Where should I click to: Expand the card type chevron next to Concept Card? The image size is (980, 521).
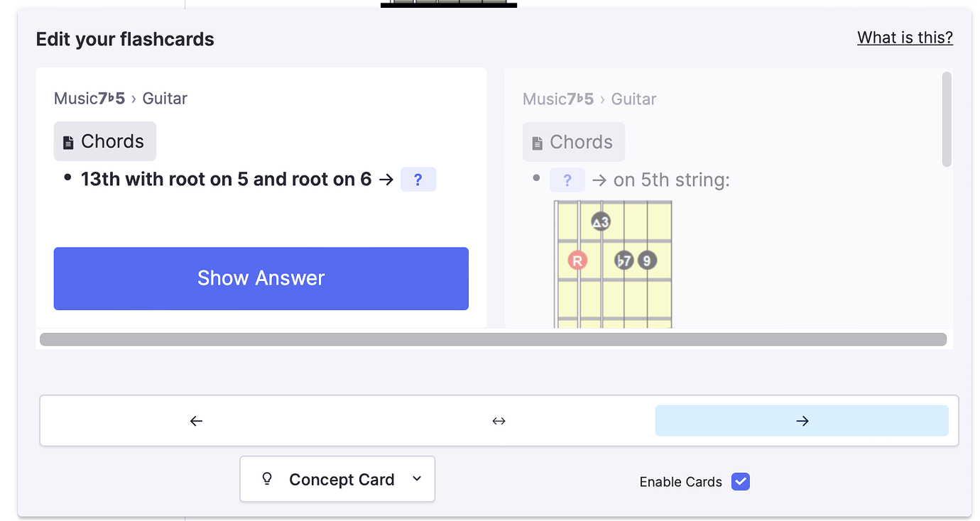click(x=417, y=479)
